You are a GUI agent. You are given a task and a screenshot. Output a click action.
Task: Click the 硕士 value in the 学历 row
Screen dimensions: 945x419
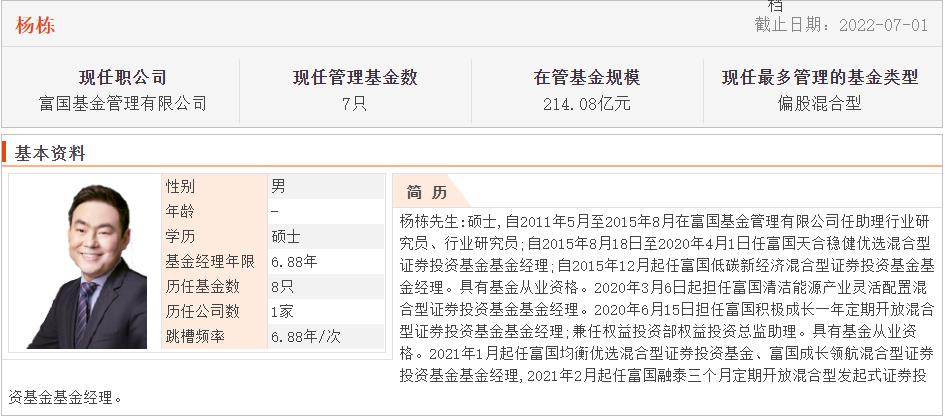tap(285, 236)
